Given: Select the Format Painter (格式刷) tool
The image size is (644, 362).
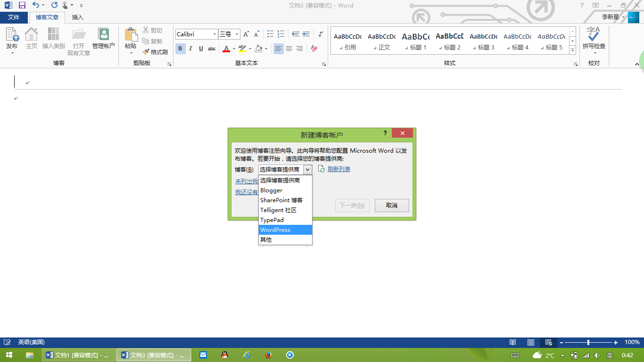Looking at the screenshot, I should click(x=155, y=52).
